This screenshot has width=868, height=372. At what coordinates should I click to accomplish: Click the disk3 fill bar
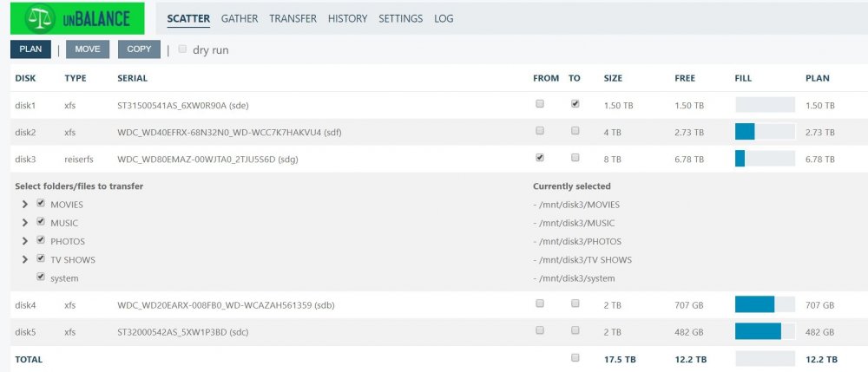point(765,159)
